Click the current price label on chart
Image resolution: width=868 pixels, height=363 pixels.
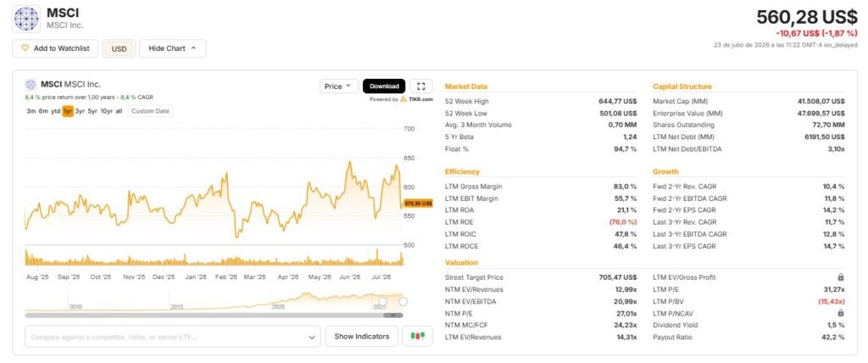[x=418, y=204]
